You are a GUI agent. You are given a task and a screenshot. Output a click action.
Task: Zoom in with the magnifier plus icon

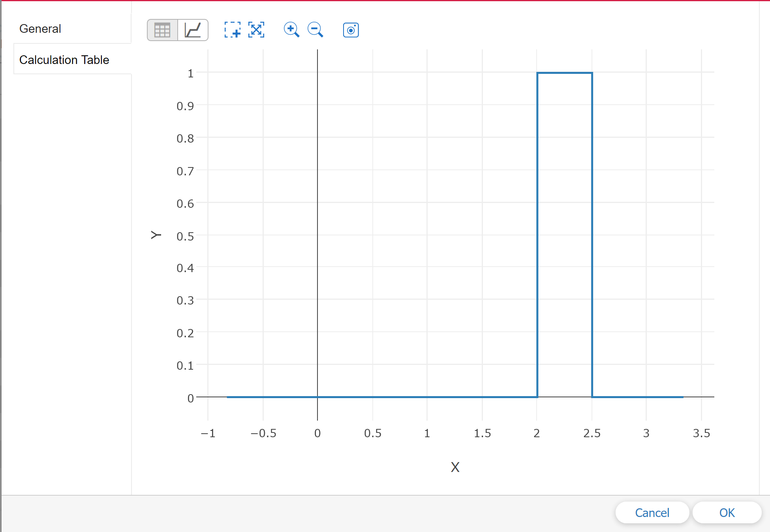(x=291, y=30)
